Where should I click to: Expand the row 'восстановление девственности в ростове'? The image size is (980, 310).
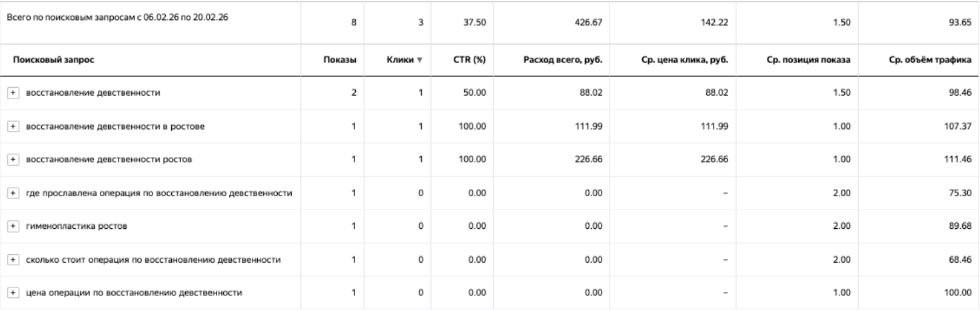11,126
